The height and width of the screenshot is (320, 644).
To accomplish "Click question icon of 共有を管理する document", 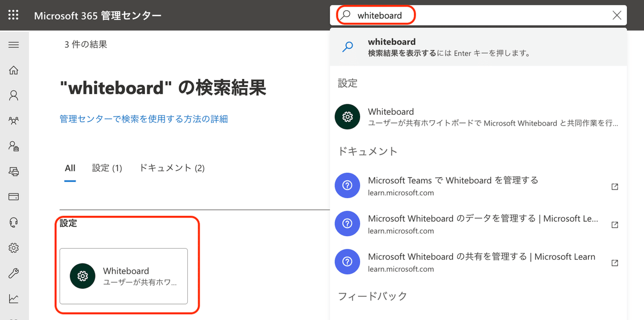I will [347, 262].
